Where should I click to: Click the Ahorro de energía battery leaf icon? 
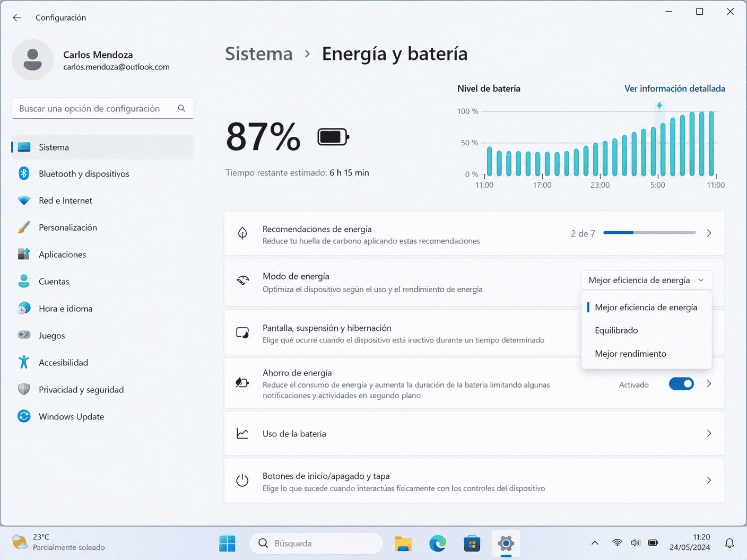tap(242, 382)
